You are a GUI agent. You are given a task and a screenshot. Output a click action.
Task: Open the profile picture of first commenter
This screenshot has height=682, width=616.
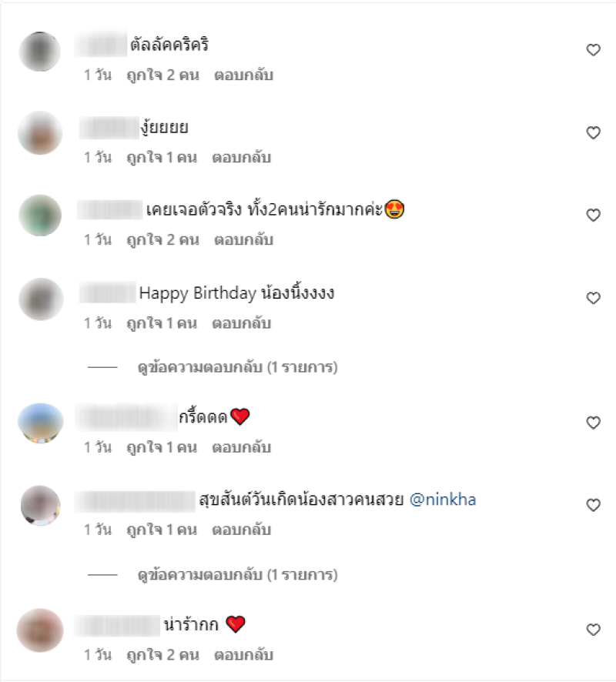(39, 52)
